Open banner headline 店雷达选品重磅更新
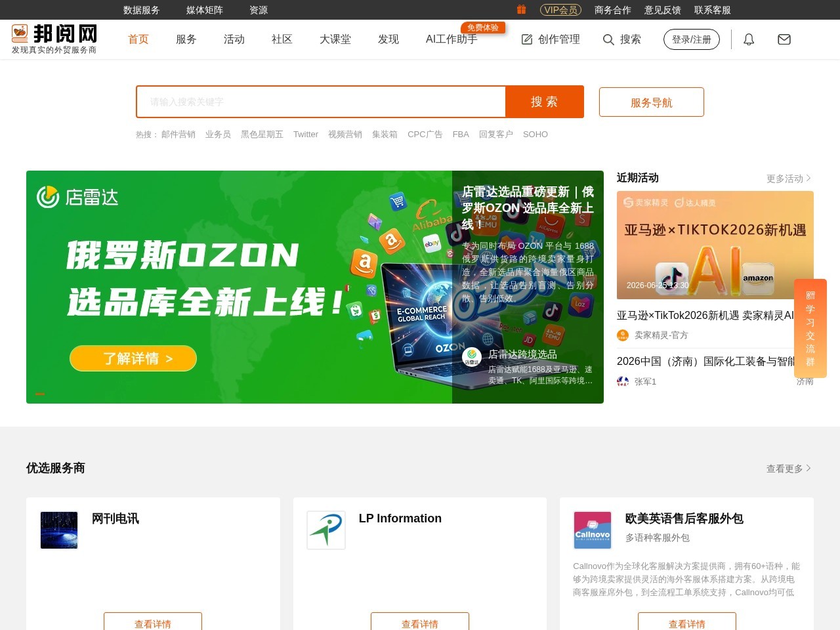This screenshot has width=840, height=630. (528, 207)
